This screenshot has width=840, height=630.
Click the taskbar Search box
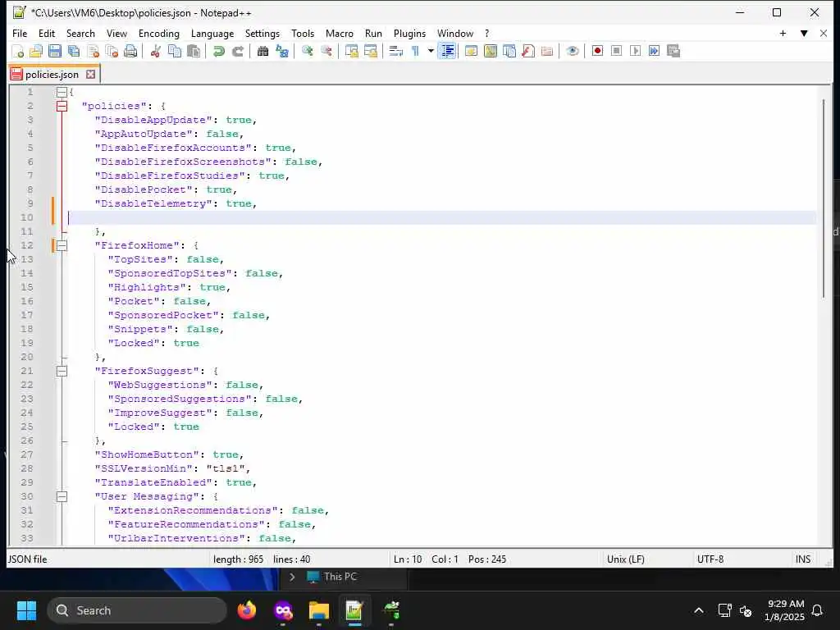coord(137,610)
